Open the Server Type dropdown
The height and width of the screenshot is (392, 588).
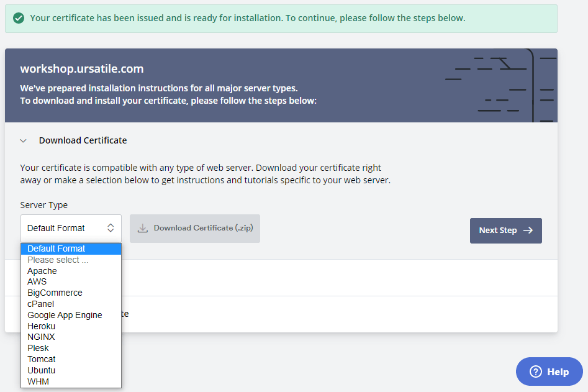tap(71, 227)
